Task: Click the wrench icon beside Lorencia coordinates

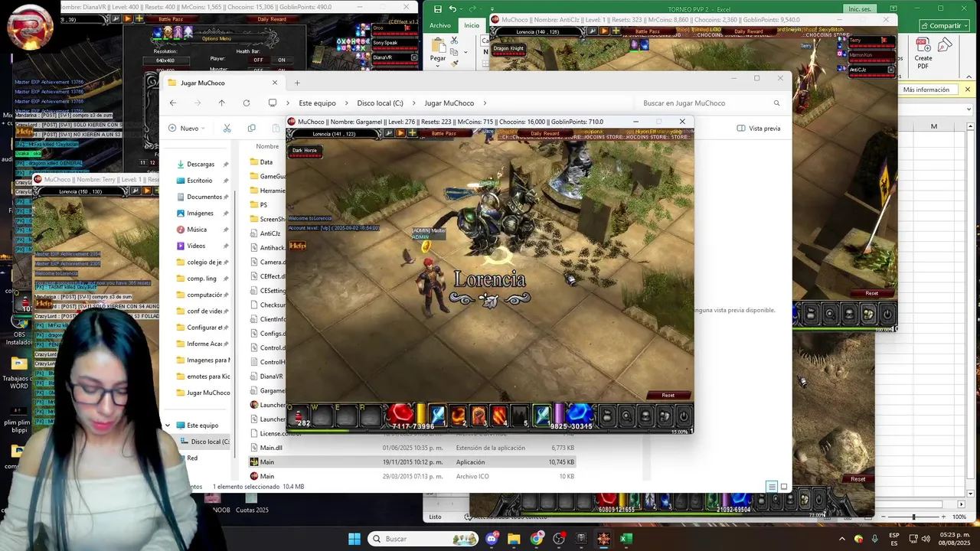Action: coord(388,133)
